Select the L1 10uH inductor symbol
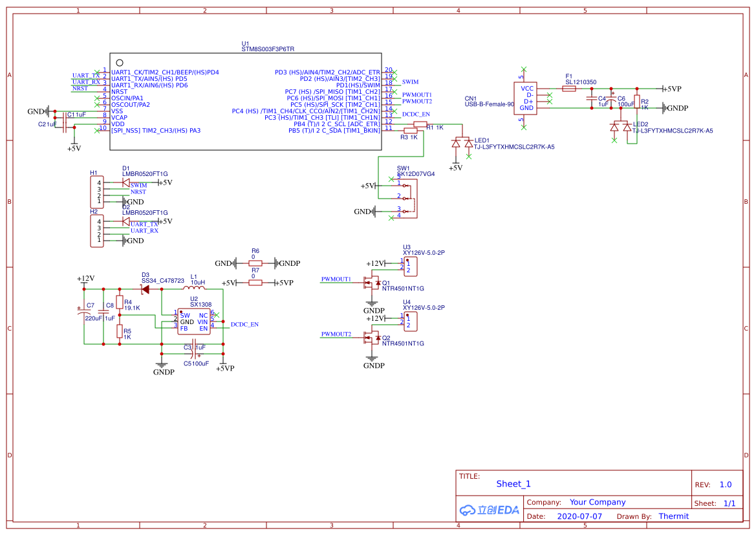This screenshot has height=535, width=756. (x=194, y=288)
